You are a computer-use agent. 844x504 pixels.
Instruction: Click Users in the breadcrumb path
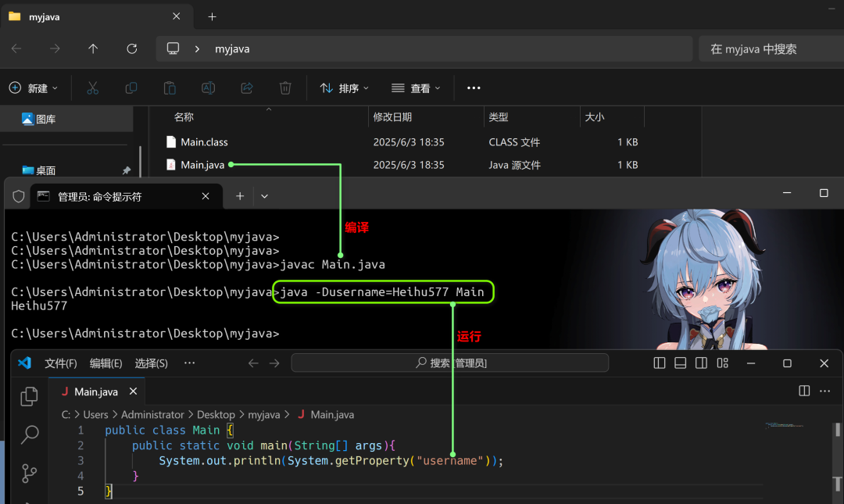coord(95,415)
